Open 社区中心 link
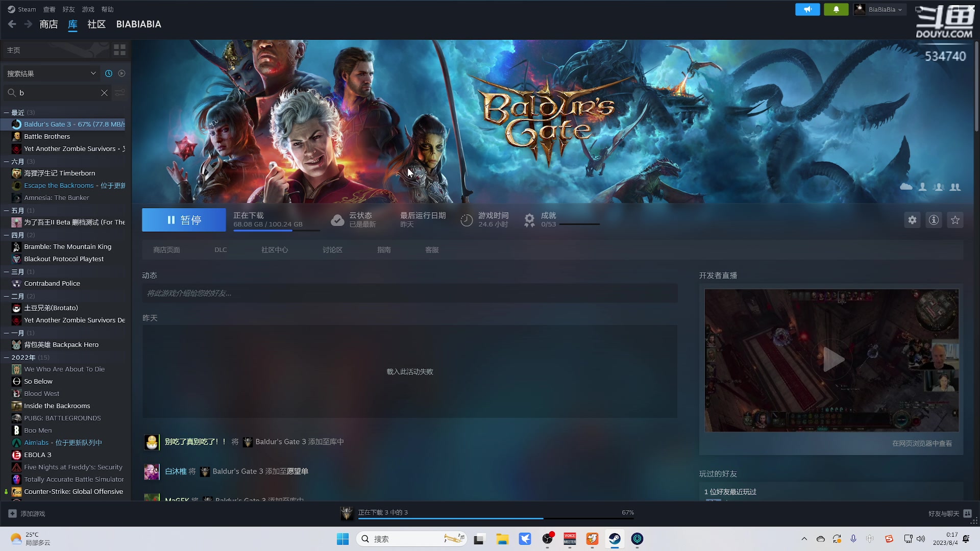This screenshot has height=551, width=980. click(x=275, y=250)
